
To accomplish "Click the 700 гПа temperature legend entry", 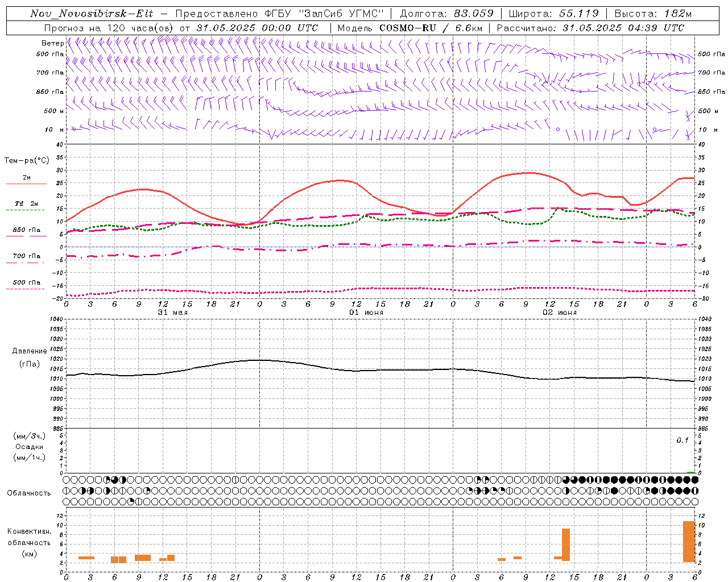I will click(26, 256).
